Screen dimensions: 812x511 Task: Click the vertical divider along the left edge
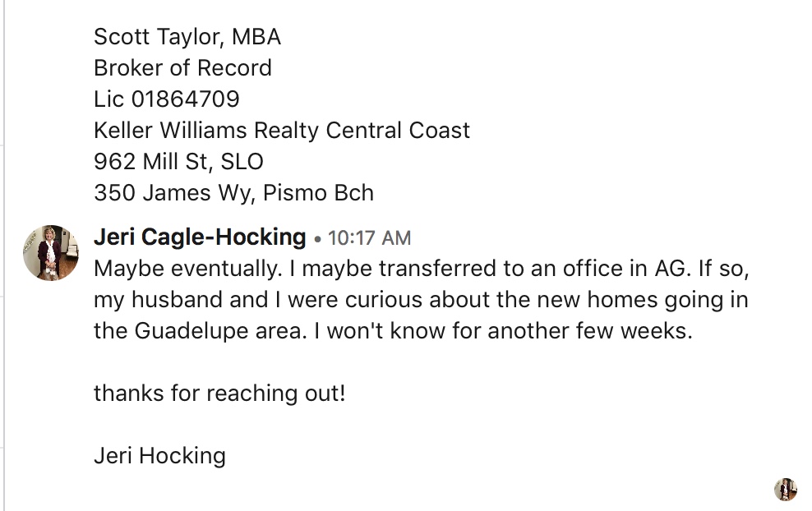coord(4,255)
